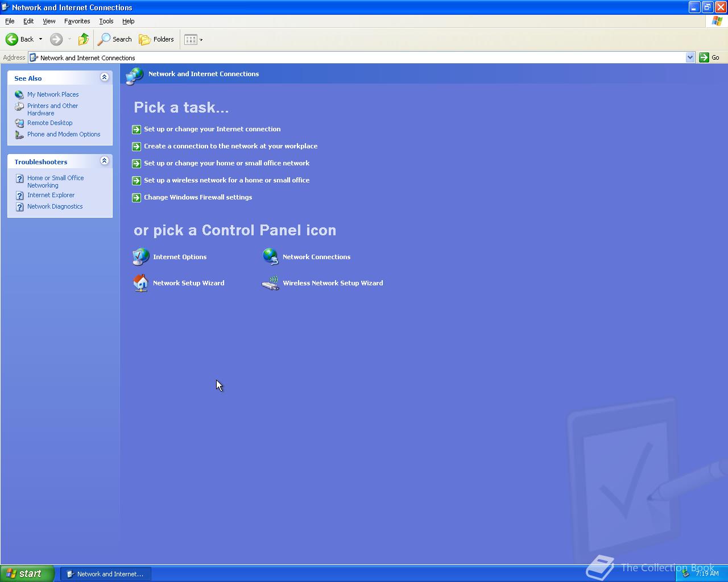The width and height of the screenshot is (728, 582).
Task: Open the File menu
Action: [10, 21]
